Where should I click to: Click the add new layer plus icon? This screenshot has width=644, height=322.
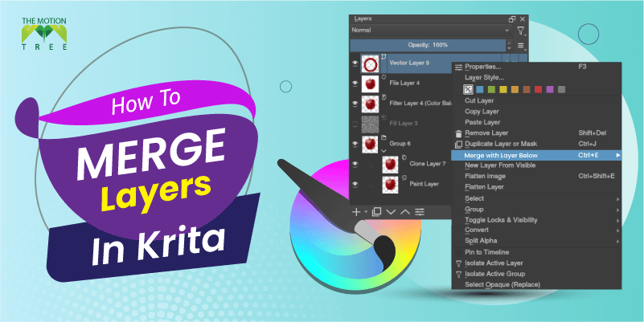(356, 211)
